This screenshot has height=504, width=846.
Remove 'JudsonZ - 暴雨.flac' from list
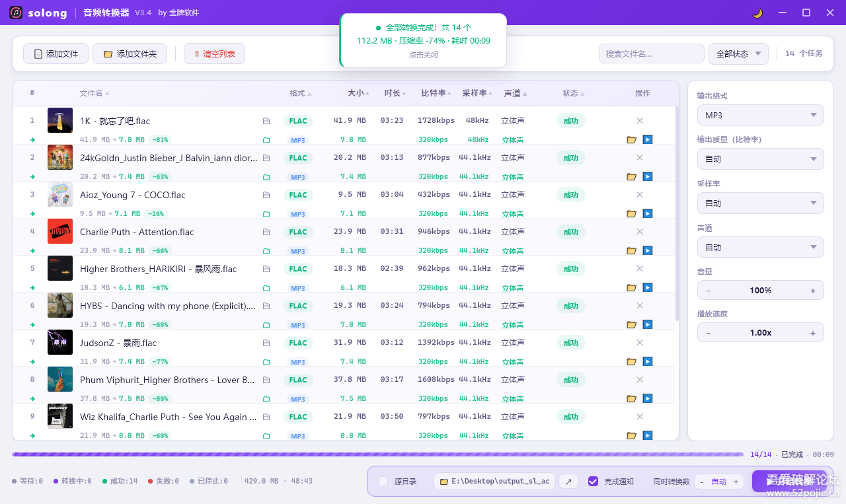tap(640, 342)
